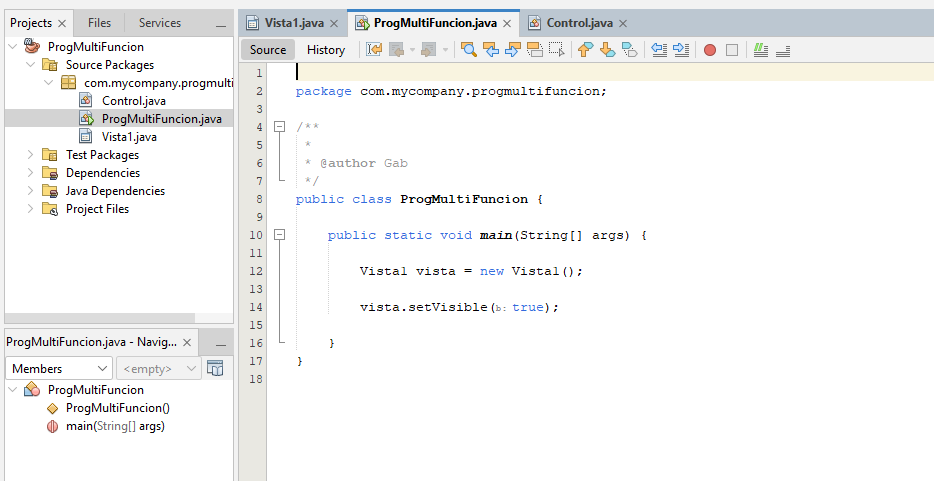Go to next bookmark icon
The width and height of the screenshot is (934, 481).
(x=607, y=50)
